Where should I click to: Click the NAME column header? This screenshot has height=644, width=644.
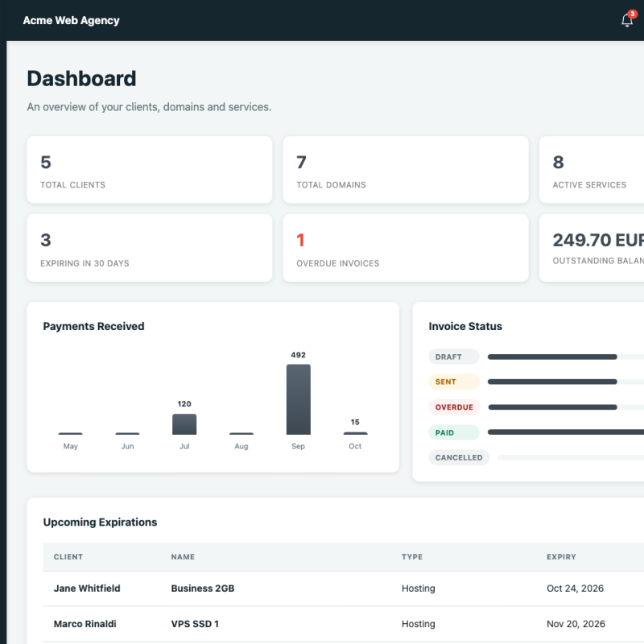pyautogui.click(x=183, y=557)
